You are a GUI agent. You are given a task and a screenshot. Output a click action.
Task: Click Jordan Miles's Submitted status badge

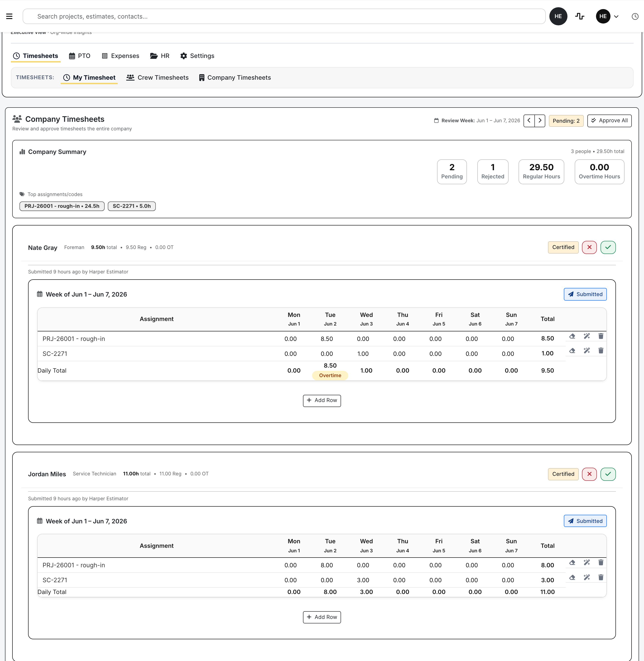[585, 521]
